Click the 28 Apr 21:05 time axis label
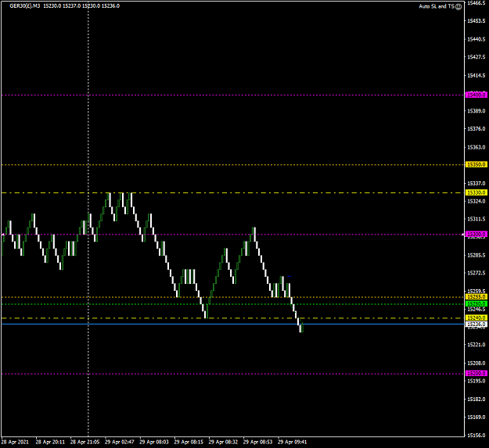The height and width of the screenshot is (448, 489). (x=84, y=442)
